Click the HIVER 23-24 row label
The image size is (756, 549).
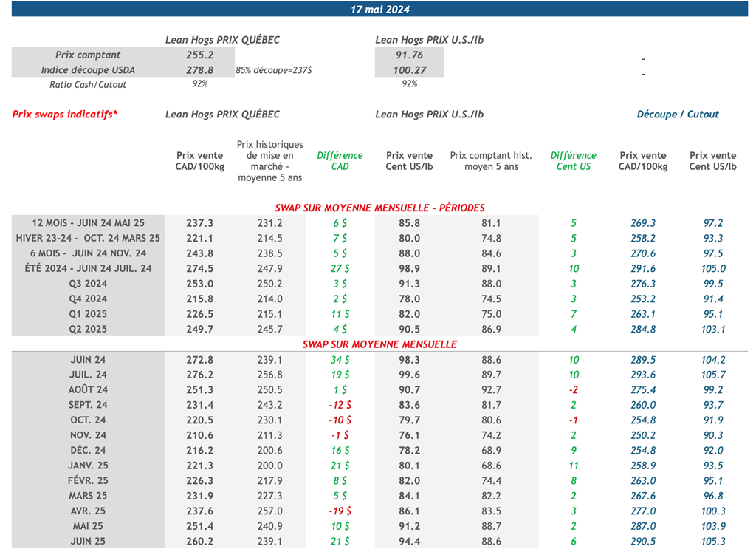pyautogui.click(x=88, y=239)
